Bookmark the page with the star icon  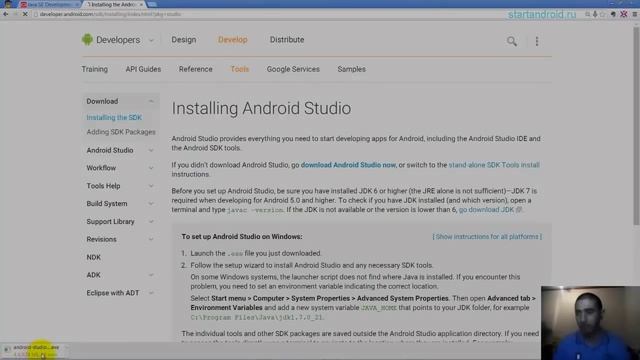point(602,14)
